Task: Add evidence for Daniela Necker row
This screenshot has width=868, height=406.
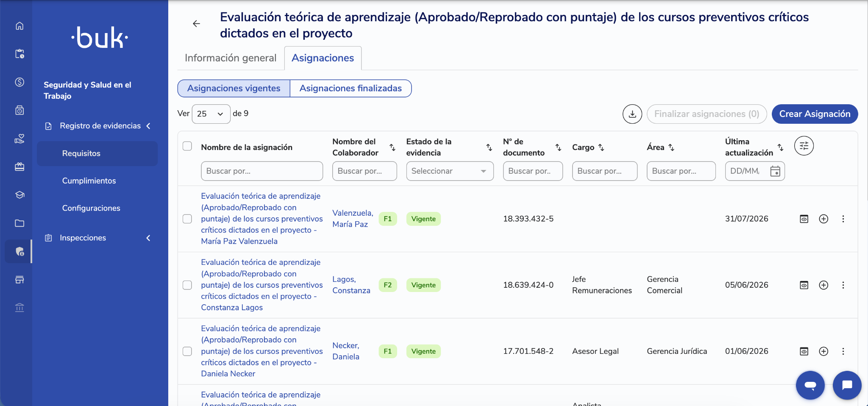Action: point(823,351)
